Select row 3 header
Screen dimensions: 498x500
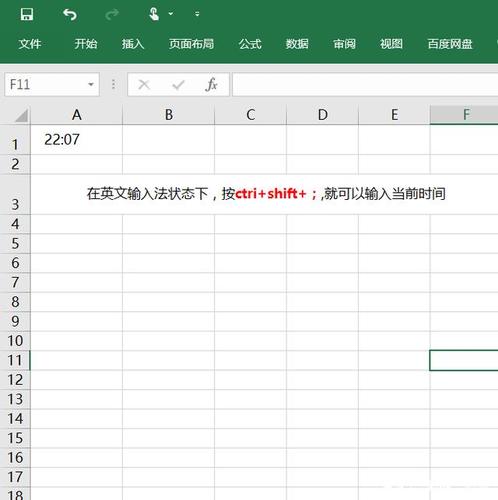click(x=15, y=194)
